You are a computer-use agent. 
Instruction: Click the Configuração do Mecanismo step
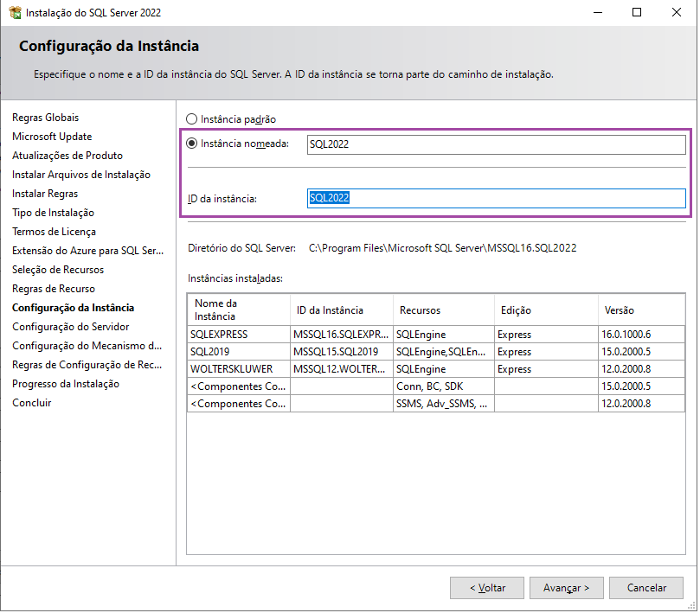click(x=87, y=346)
